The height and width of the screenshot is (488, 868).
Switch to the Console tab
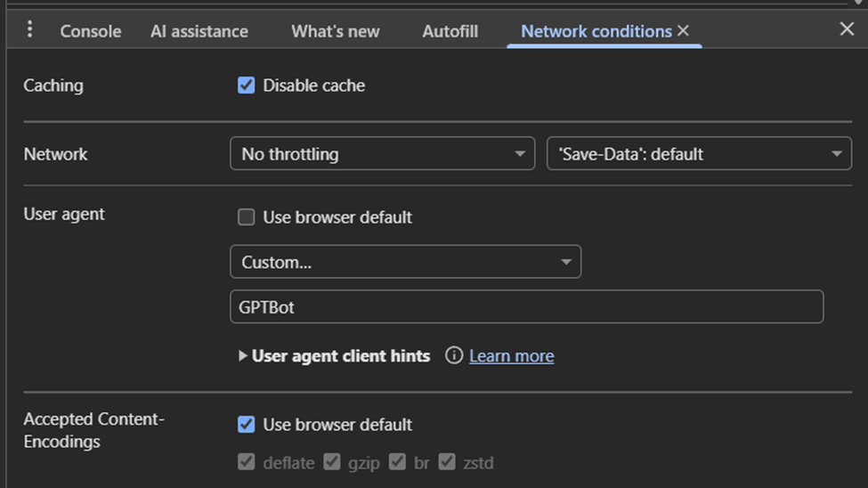pyautogui.click(x=90, y=31)
